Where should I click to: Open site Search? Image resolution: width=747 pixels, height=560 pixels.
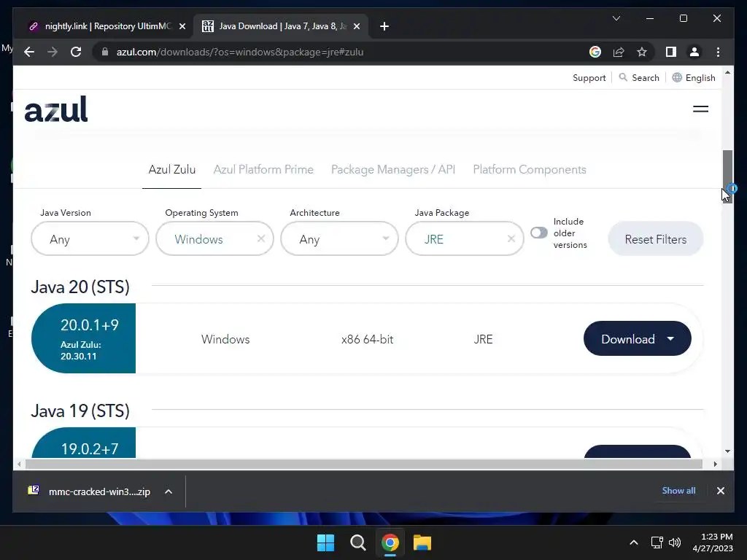(x=639, y=77)
